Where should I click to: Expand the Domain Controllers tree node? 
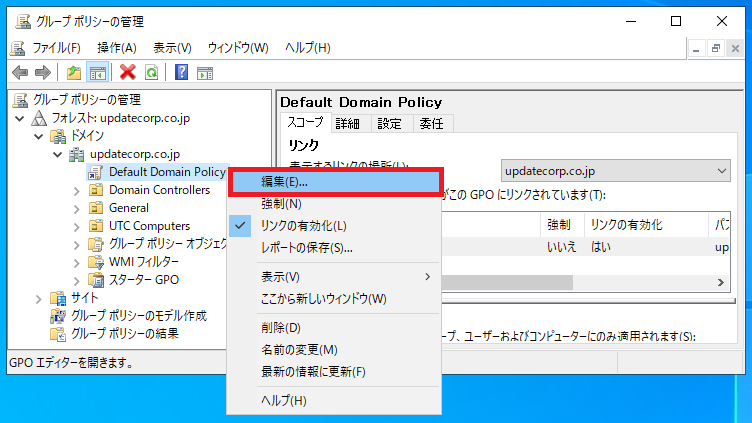tap(76, 190)
